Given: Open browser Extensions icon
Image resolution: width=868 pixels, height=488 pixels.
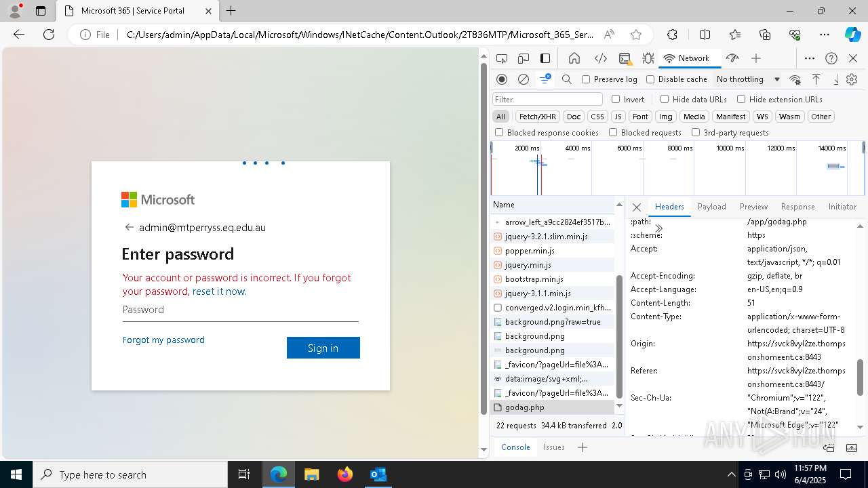Looking at the screenshot, I should [x=672, y=35].
